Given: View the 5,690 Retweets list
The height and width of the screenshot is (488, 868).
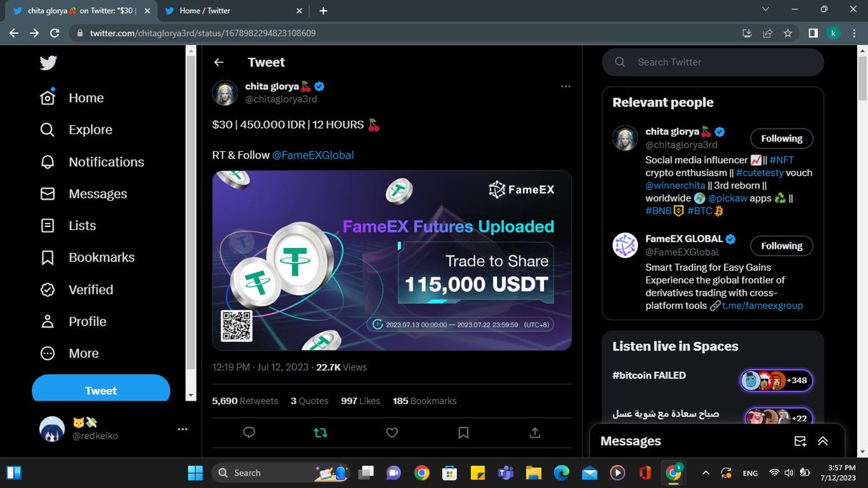Looking at the screenshot, I should pos(245,401).
